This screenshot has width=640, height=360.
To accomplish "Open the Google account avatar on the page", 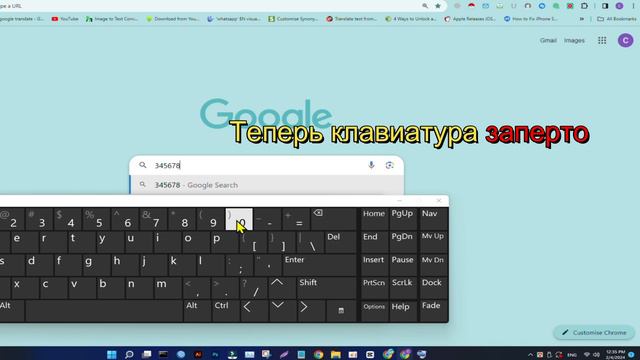I will click(x=625, y=40).
